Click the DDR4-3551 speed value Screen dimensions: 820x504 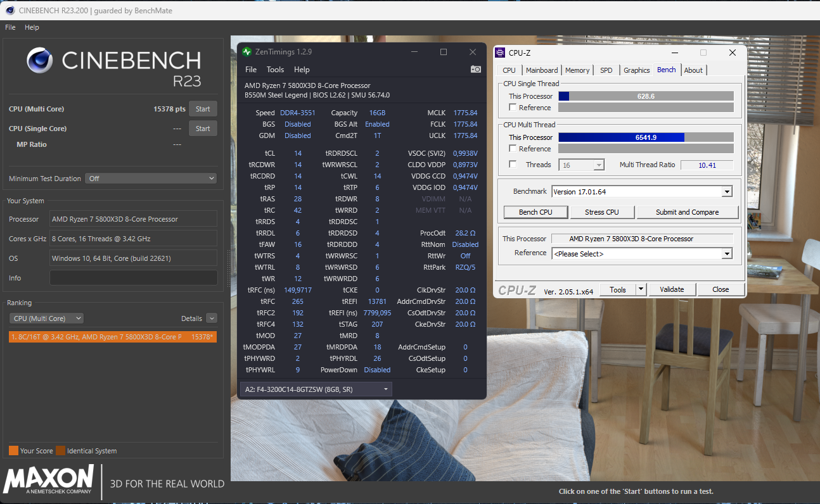[x=297, y=113]
